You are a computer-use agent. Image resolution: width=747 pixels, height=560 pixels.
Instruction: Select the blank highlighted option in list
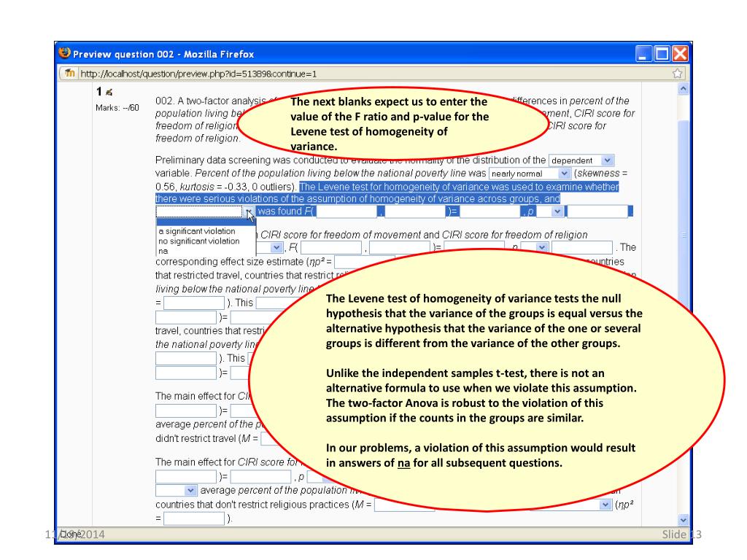pos(206,222)
